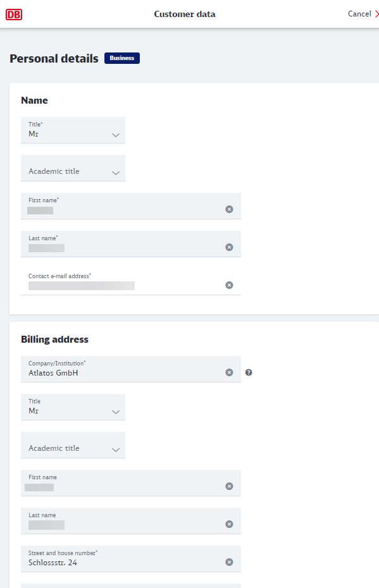Open the help icon beside Company/Institution
379x588 pixels.
coord(249,372)
